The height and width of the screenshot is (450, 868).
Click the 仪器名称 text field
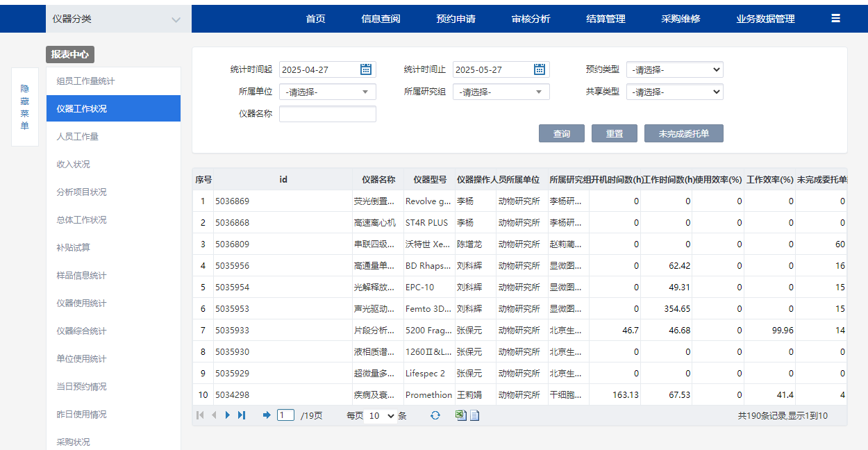(x=327, y=114)
